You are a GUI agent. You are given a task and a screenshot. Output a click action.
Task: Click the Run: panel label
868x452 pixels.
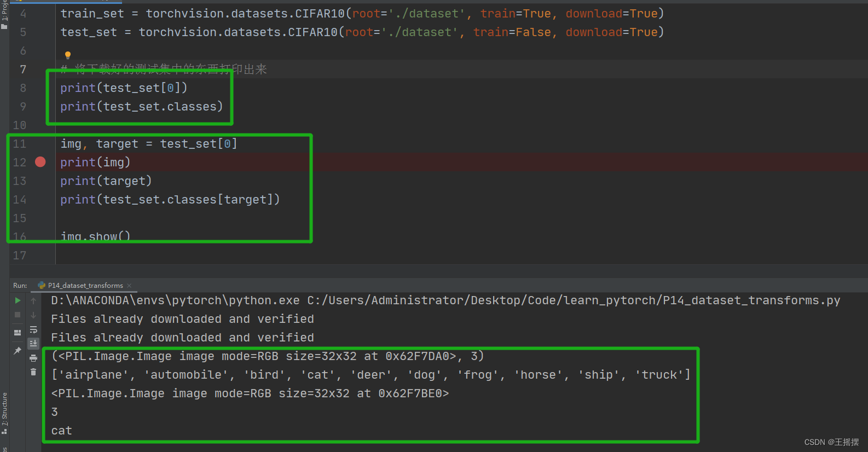click(x=20, y=286)
